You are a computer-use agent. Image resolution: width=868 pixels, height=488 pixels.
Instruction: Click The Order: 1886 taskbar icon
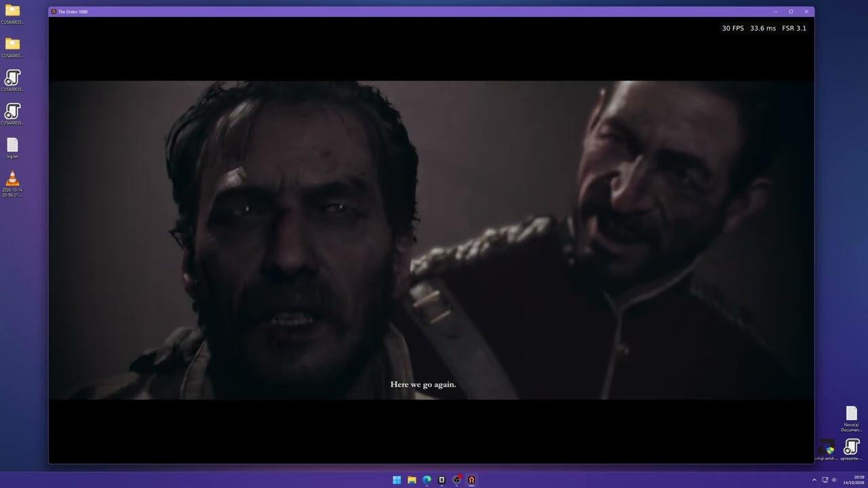[x=471, y=480]
